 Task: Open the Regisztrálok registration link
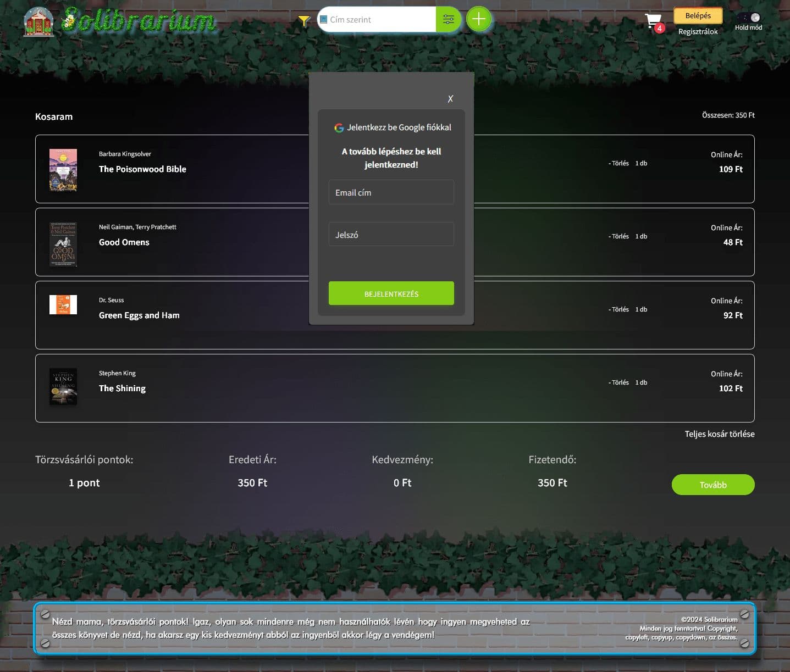click(698, 32)
